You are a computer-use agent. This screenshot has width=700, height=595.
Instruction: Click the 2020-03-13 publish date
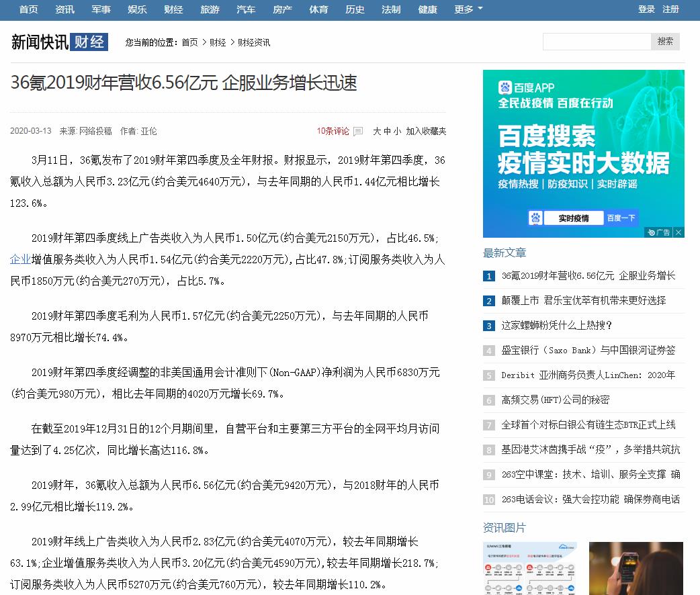(31, 131)
